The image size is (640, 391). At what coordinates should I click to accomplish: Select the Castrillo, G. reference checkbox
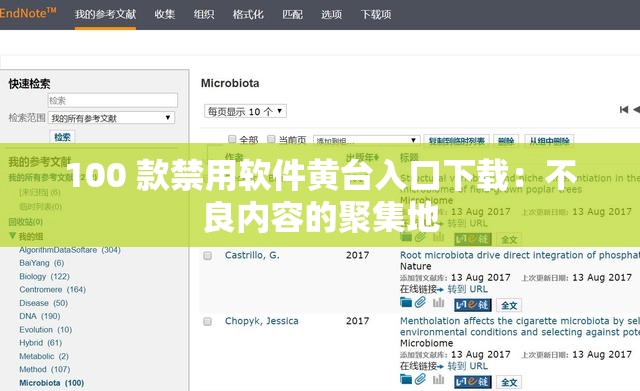click(207, 256)
